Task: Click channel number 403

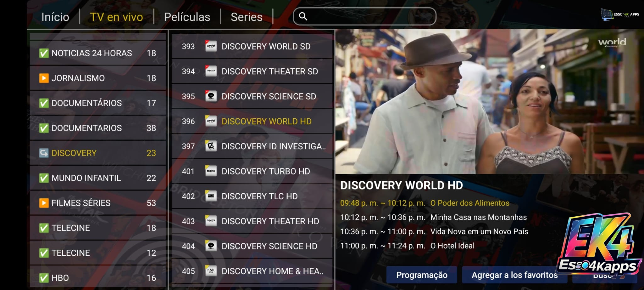Action: 188,221
